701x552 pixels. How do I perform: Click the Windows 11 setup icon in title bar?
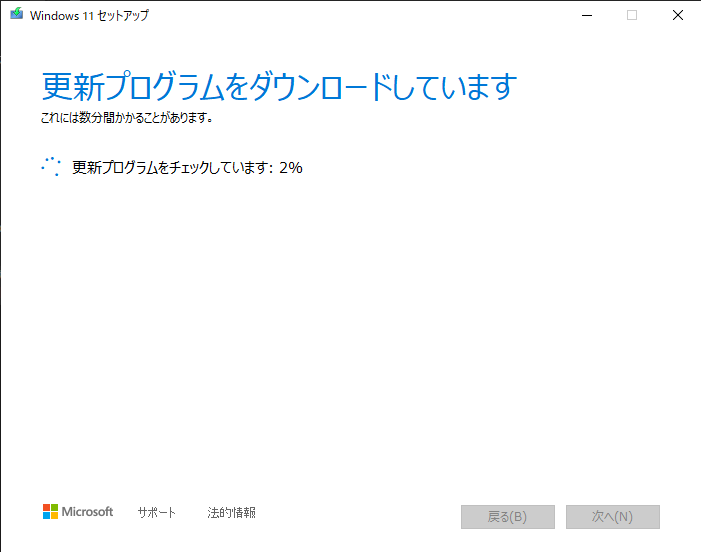17,14
